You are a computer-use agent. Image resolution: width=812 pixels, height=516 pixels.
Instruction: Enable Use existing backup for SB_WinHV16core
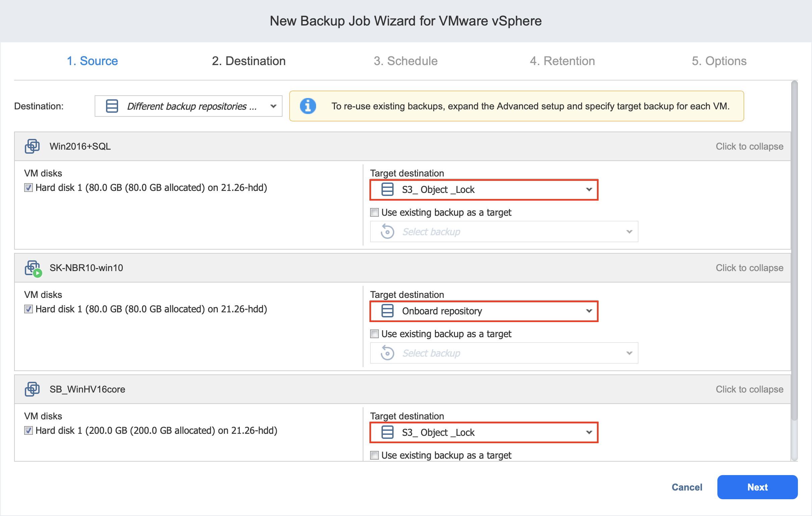374,455
